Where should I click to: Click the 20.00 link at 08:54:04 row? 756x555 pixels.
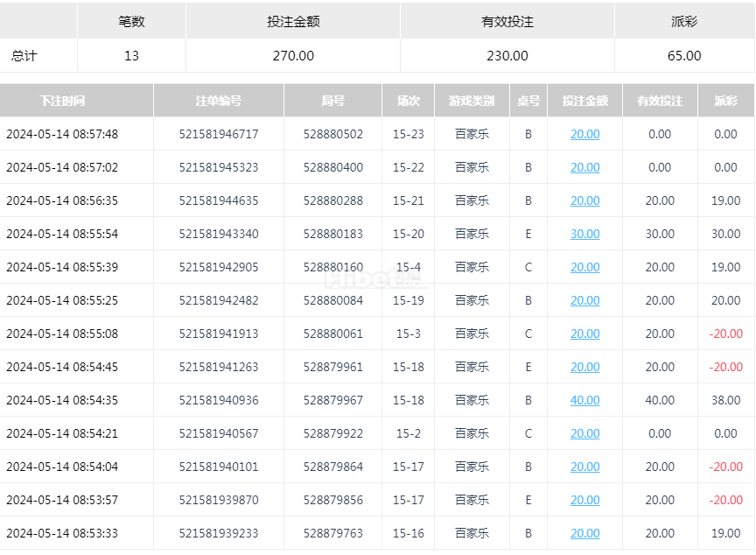coord(584,467)
